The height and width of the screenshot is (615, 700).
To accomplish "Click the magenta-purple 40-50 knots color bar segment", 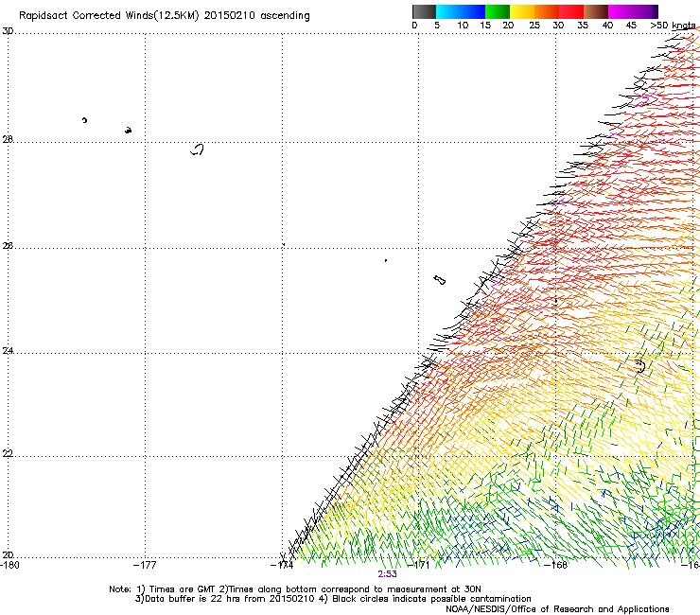I will [633, 11].
